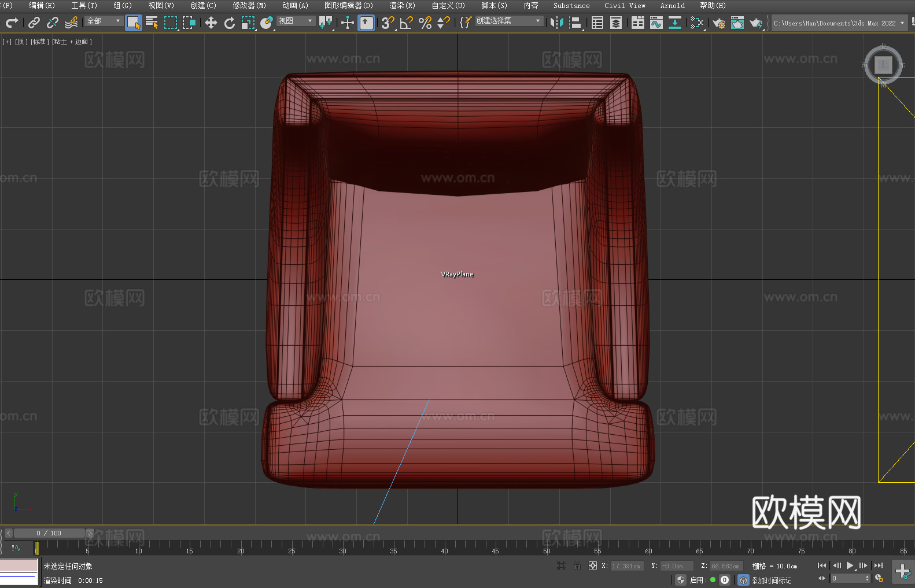The height and width of the screenshot is (588, 915).
Task: Open the 帮助(H) menu
Action: pos(713,5)
